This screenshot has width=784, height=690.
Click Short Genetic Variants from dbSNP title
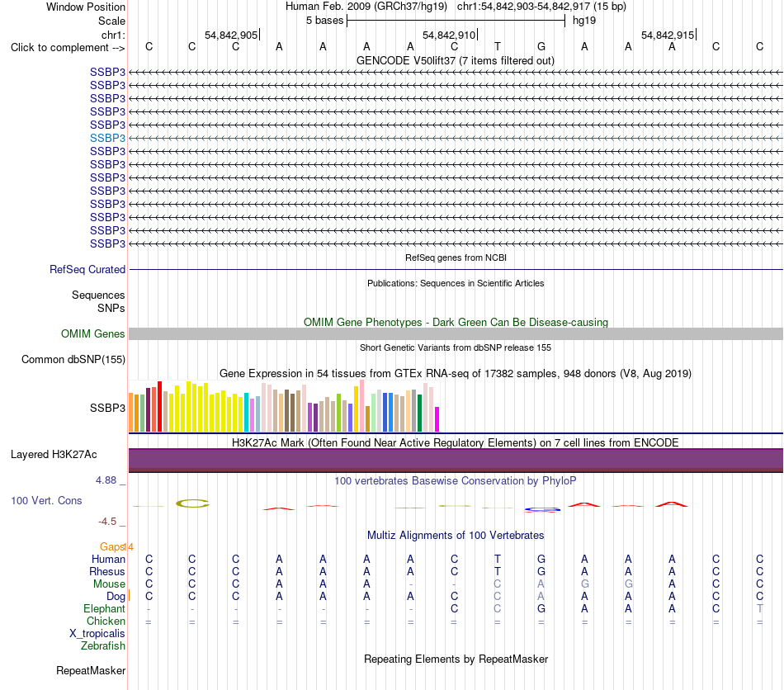(x=456, y=347)
